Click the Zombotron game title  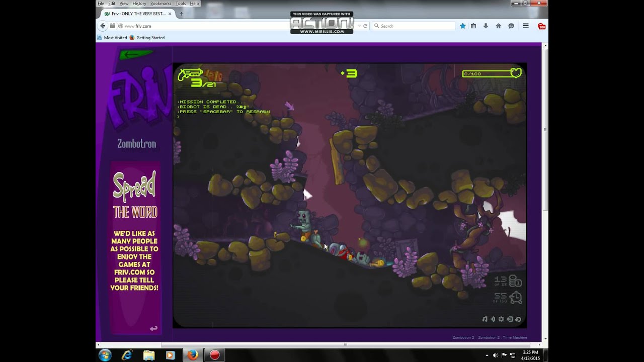137,144
